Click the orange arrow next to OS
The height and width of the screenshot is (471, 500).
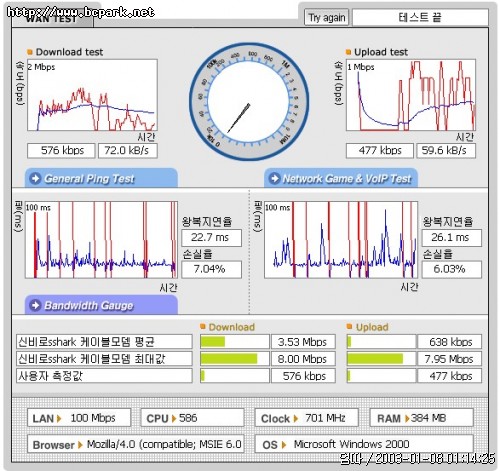coord(284,445)
